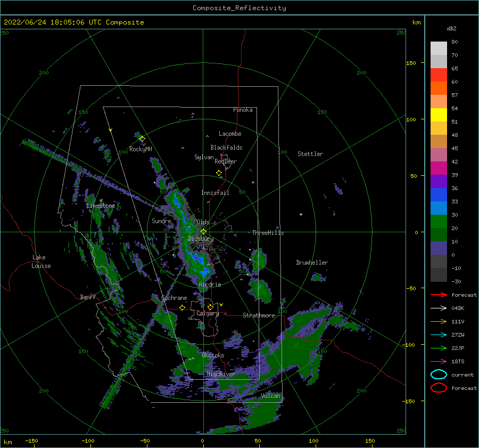The image size is (479, 448).
Task: Click the 150 value on right axis
Action: point(411,63)
